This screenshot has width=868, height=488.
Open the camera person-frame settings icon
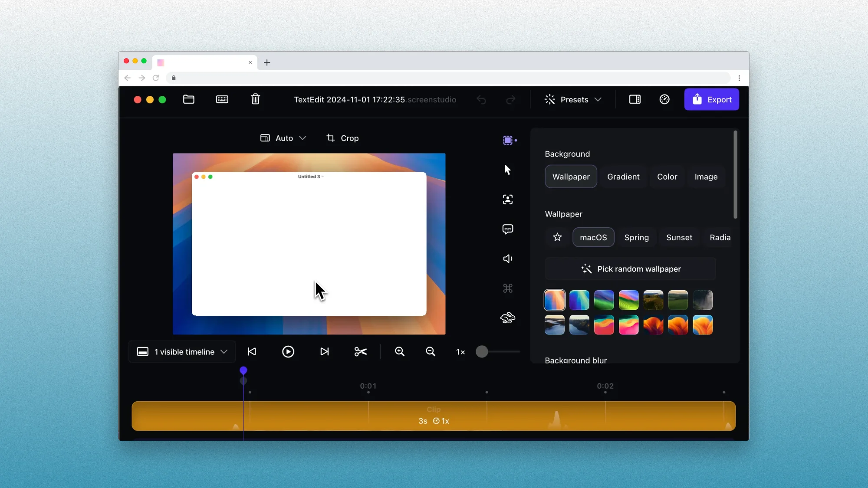[507, 200]
